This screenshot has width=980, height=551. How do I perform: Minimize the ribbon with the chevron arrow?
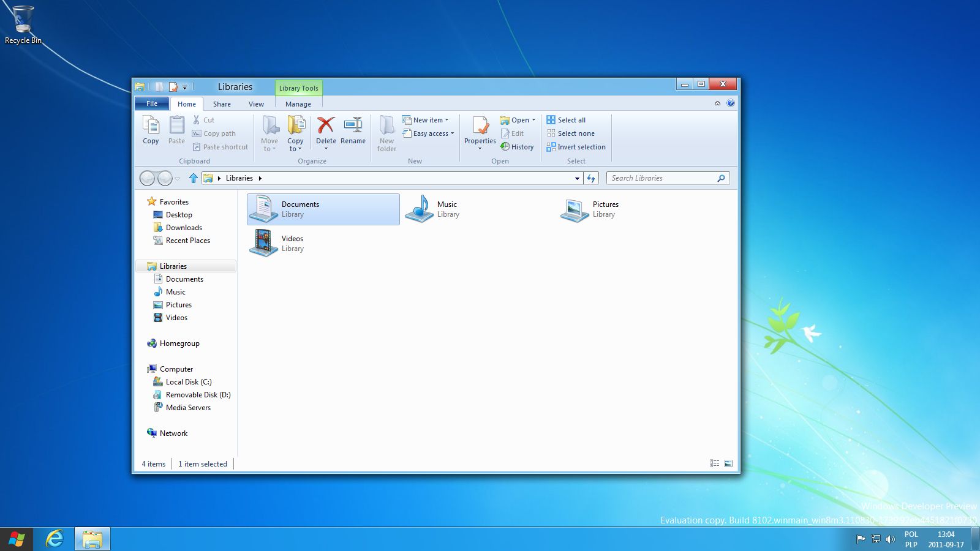pyautogui.click(x=717, y=103)
